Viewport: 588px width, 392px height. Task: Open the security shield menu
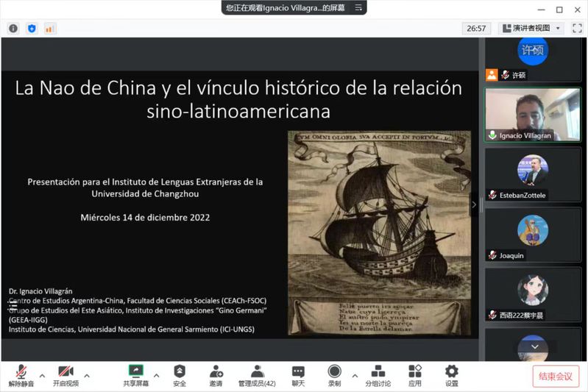(180, 376)
